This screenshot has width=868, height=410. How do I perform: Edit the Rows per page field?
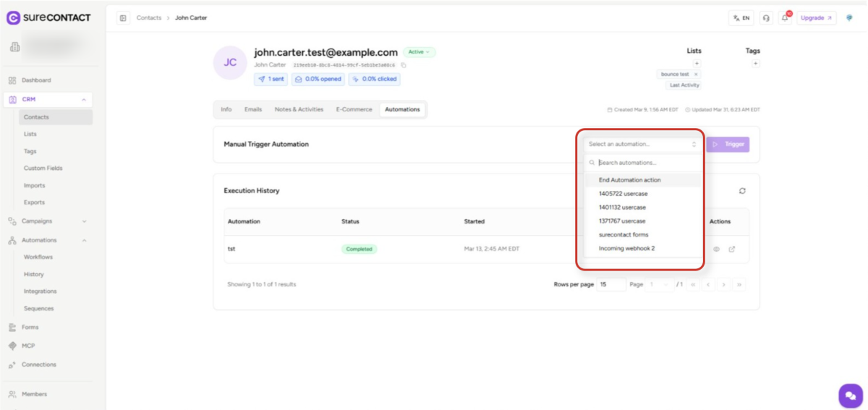[612, 284]
